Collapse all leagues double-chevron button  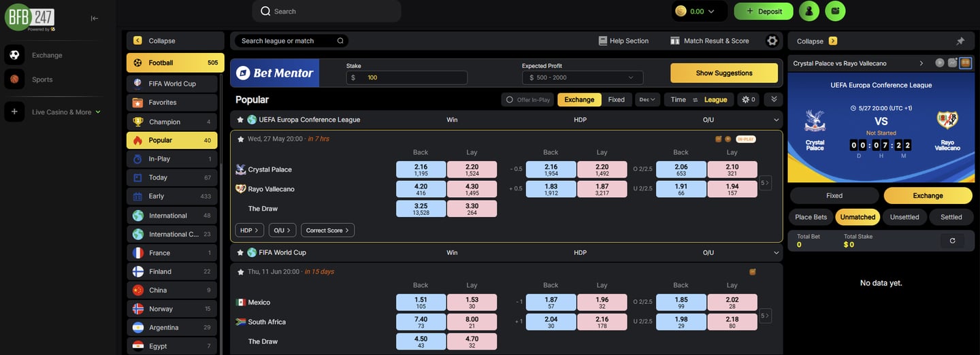[772, 99]
